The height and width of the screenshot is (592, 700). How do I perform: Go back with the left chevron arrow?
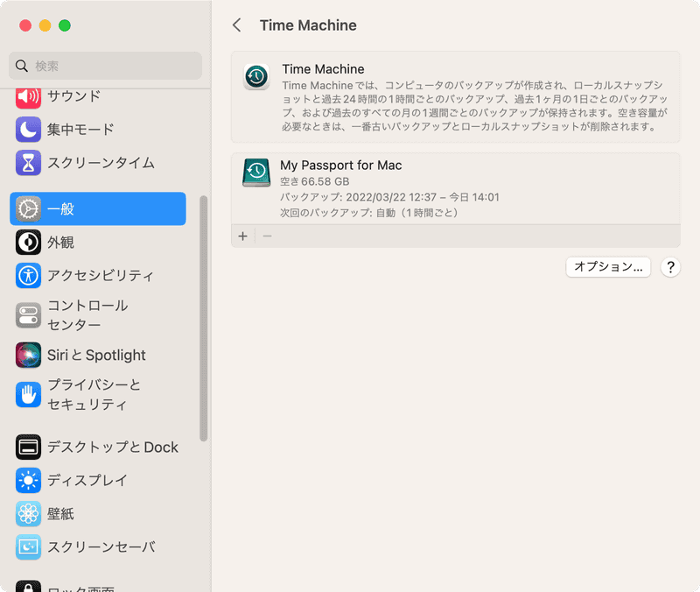click(236, 25)
